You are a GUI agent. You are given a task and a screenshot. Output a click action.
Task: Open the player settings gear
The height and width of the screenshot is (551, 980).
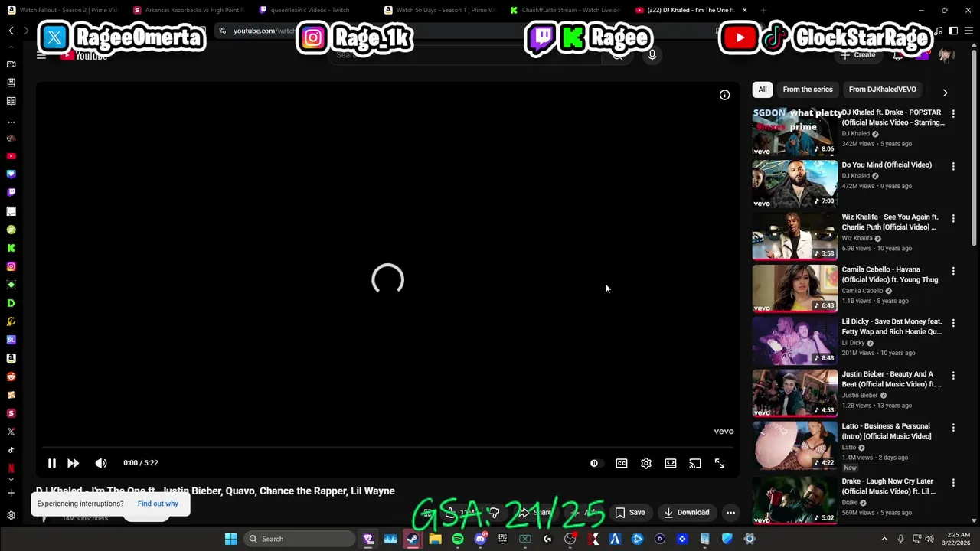tap(646, 463)
